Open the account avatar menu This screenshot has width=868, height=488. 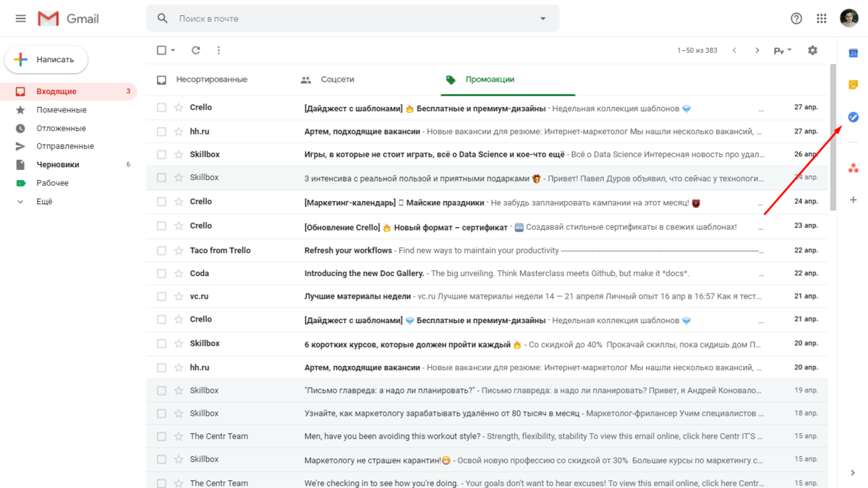848,18
